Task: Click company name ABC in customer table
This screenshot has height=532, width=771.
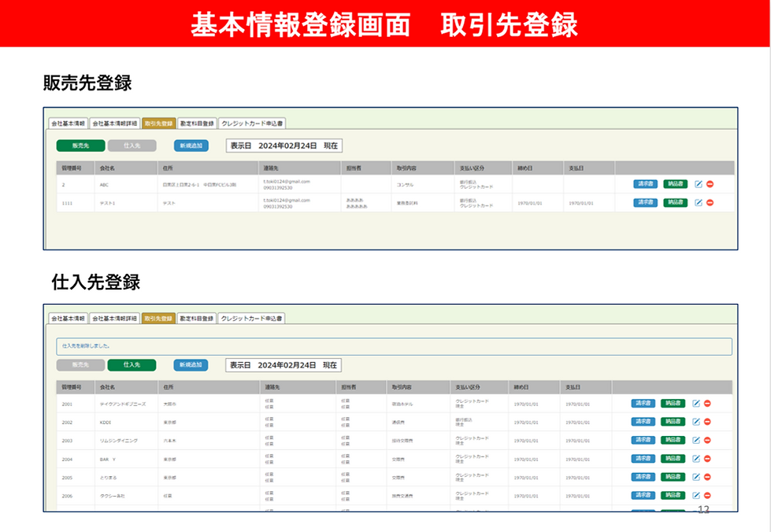Action: [104, 185]
